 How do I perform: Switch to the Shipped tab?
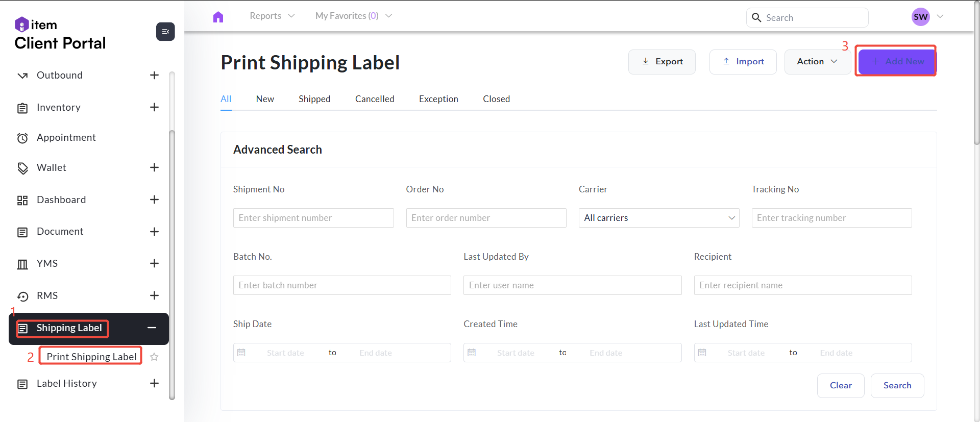(x=314, y=99)
